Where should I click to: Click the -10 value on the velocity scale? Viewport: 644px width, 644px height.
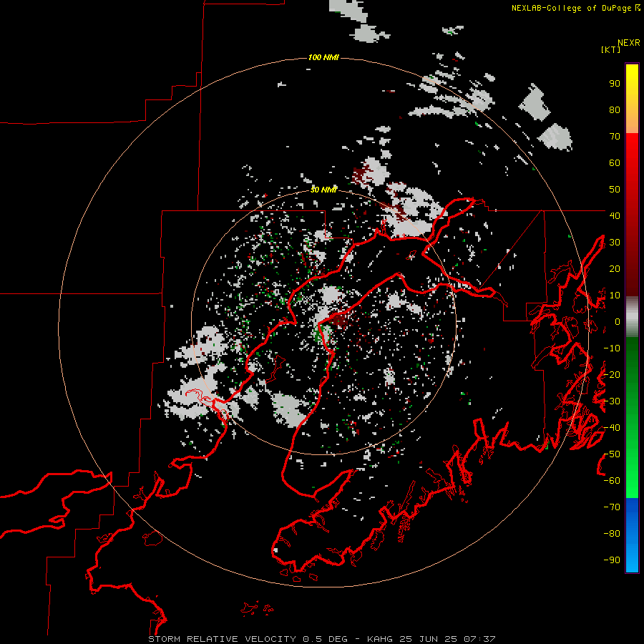pos(612,348)
